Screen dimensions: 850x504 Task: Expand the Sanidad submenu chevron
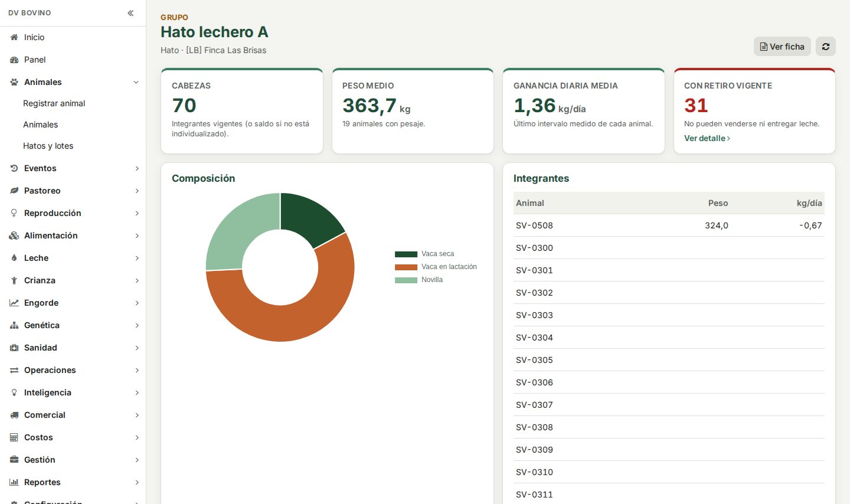[x=136, y=348]
